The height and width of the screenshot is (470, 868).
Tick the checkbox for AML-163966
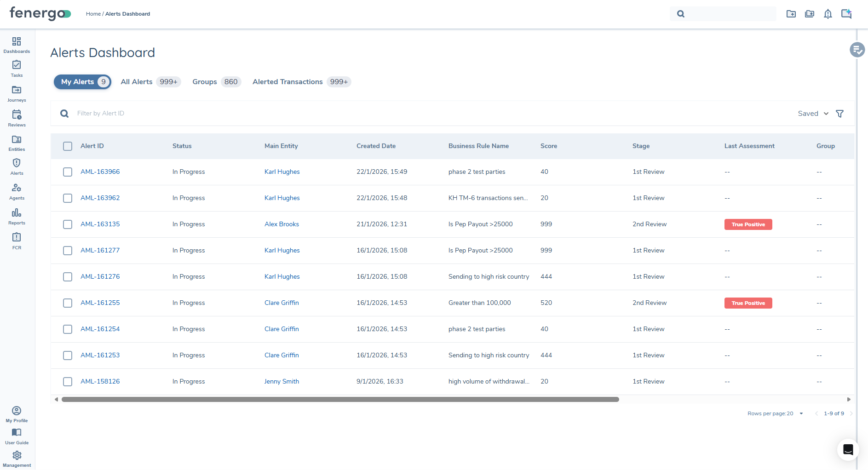pyautogui.click(x=68, y=172)
